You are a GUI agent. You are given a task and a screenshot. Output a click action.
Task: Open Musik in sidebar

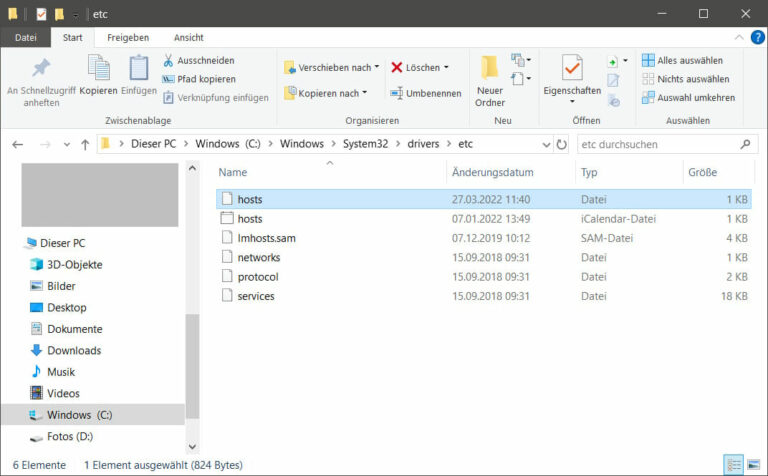[x=52, y=372]
